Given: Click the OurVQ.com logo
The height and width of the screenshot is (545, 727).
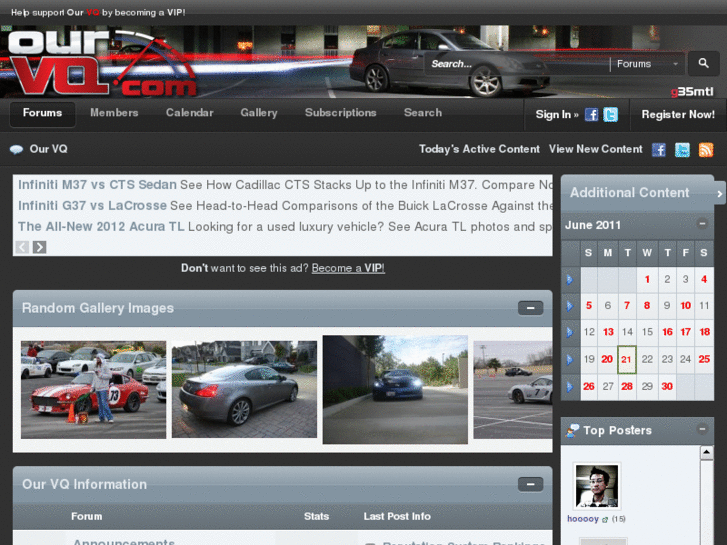Looking at the screenshot, I should click(x=102, y=63).
